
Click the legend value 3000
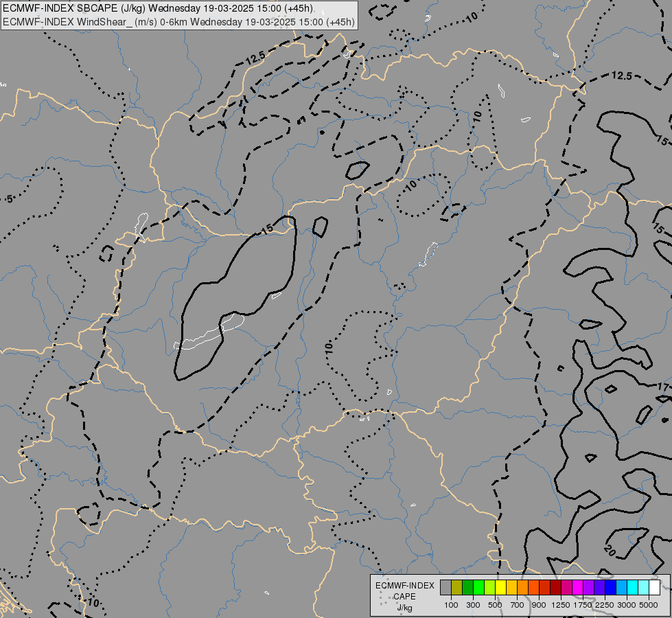[x=627, y=605]
